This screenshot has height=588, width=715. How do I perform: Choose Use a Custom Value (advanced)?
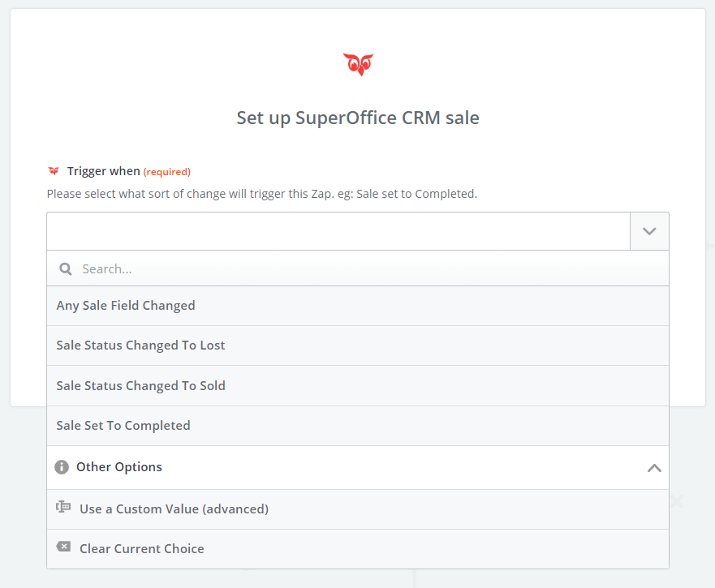(x=174, y=509)
